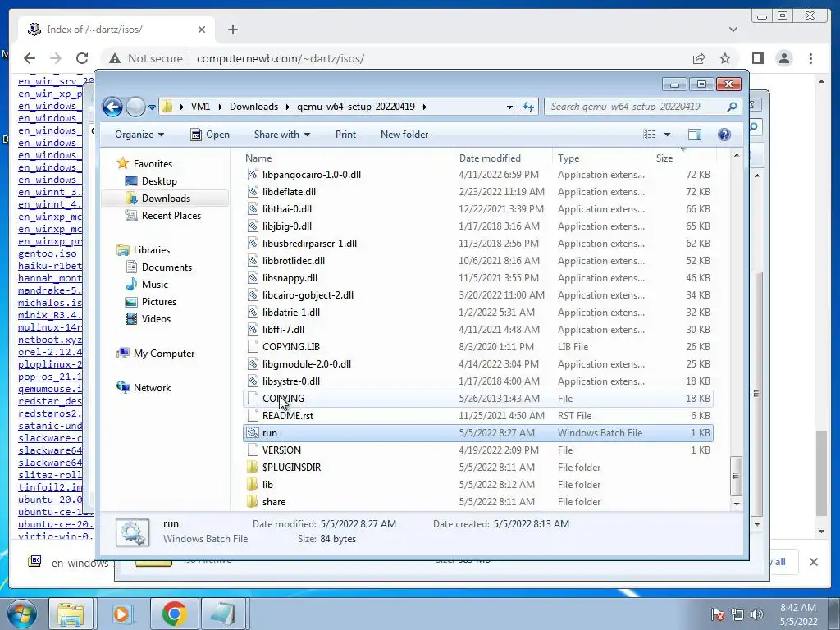Click the Change your view icon
The width and height of the screenshot is (840, 630).
650,135
